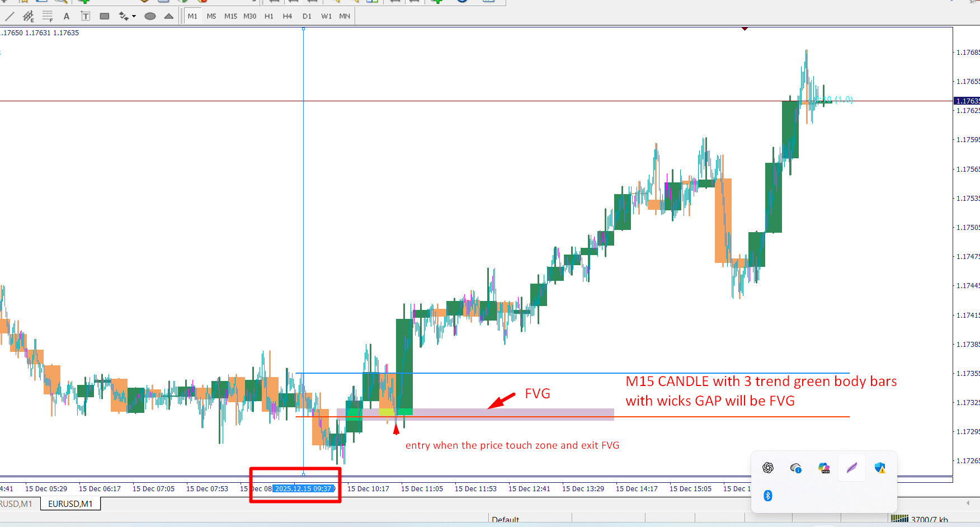Open ChatGPT from the tray popup
The width and height of the screenshot is (980, 527).
pyautogui.click(x=768, y=468)
